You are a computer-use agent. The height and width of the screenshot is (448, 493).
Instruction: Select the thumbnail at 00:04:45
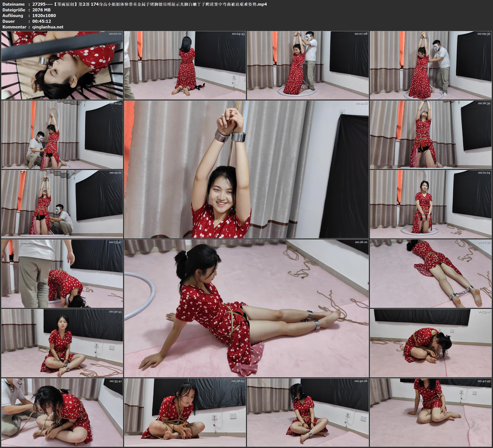[x=185, y=65]
